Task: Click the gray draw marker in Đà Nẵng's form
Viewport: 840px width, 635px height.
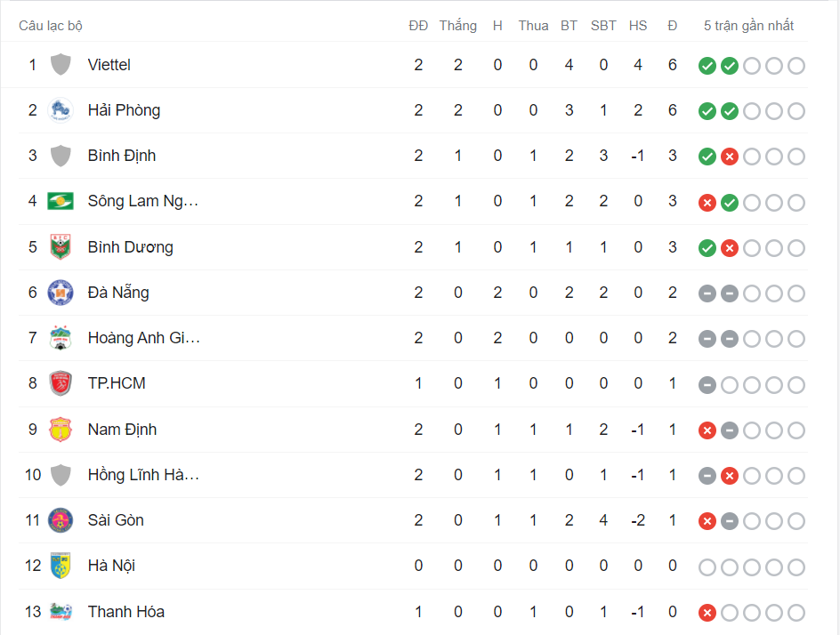Action: tap(707, 293)
